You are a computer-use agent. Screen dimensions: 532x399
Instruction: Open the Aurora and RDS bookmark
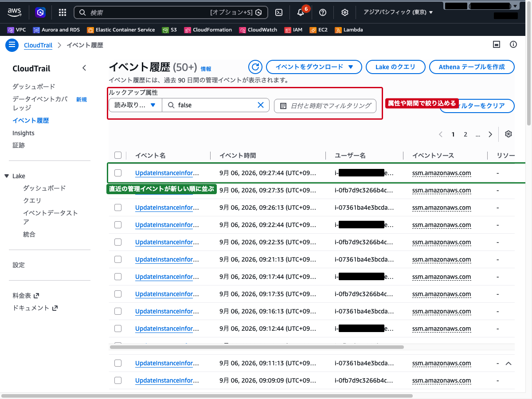56,30
